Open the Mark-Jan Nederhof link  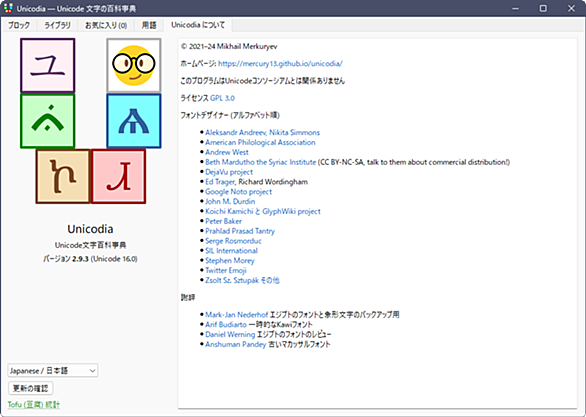coord(237,315)
